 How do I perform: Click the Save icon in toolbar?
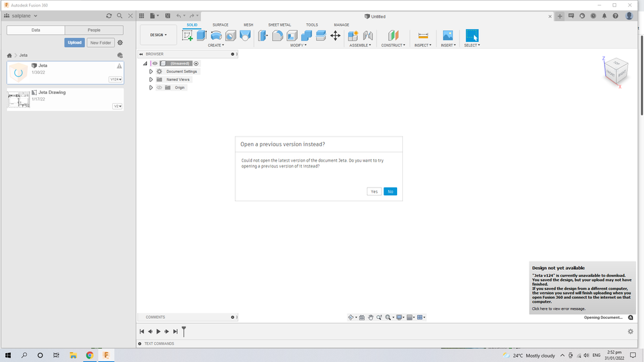[168, 15]
